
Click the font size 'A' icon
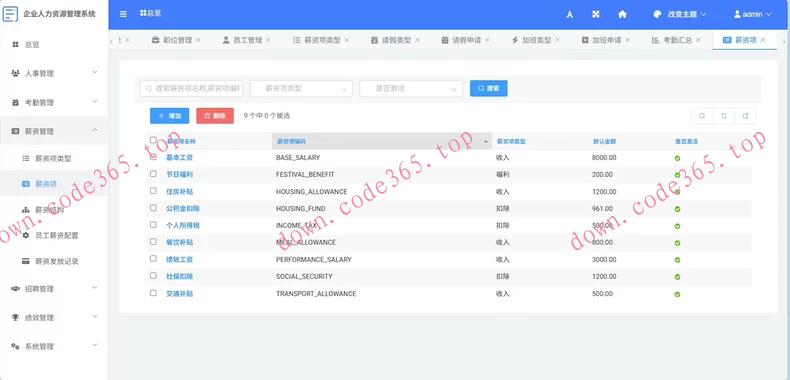[x=570, y=15]
